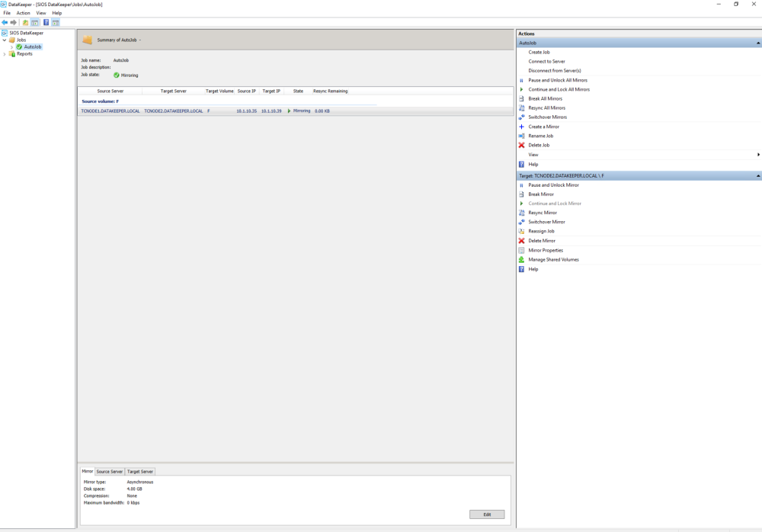Click Break All Mirrors action

coord(546,99)
